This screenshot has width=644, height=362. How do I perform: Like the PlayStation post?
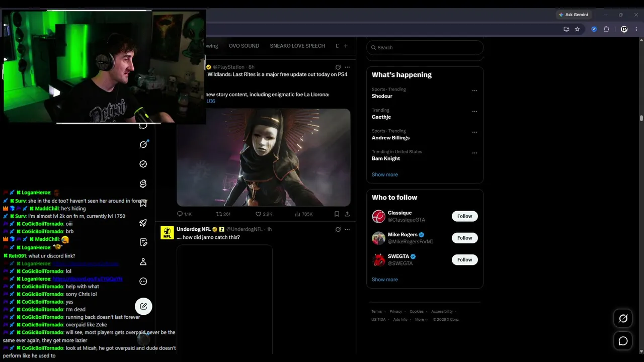point(264,214)
